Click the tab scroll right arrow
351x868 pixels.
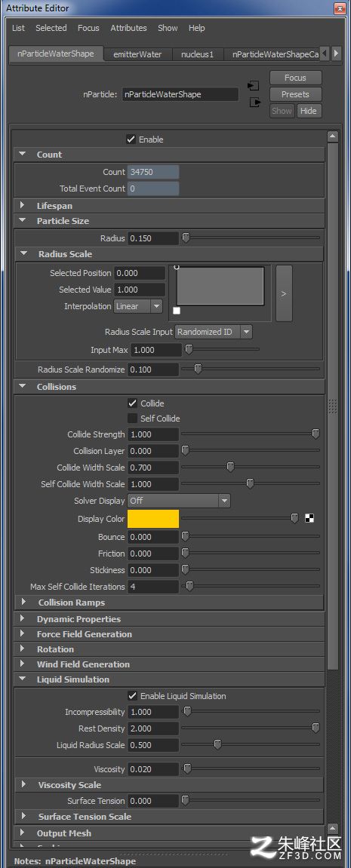337,54
